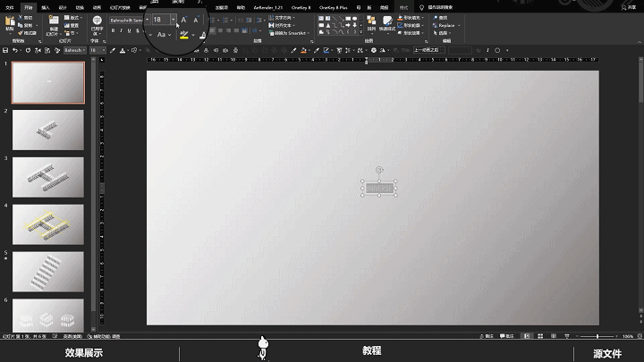Select the slide 4 thumbnail with yellow shapes
The width and height of the screenshot is (644, 362).
[x=48, y=223]
